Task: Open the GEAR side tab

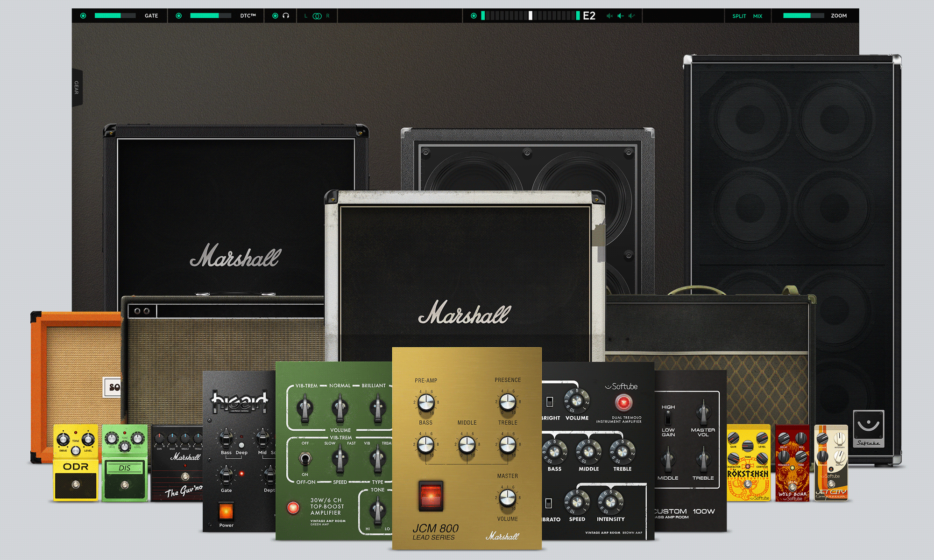Action: (77, 87)
